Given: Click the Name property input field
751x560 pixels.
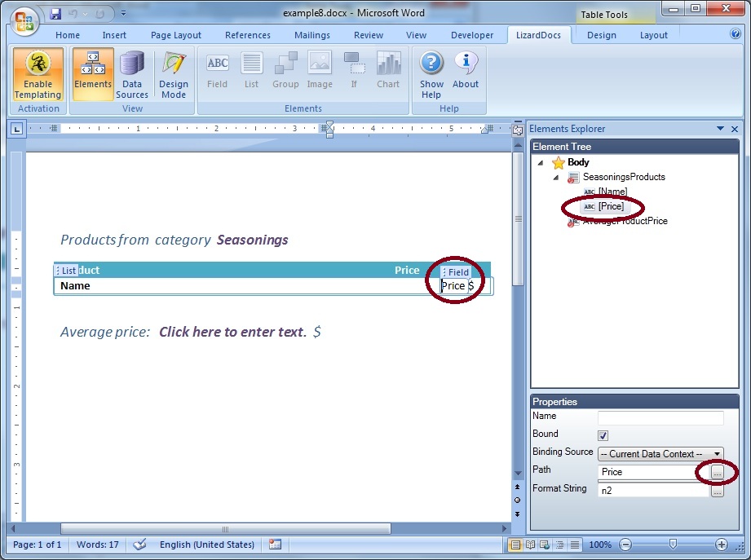Looking at the screenshot, I should 660,417.
